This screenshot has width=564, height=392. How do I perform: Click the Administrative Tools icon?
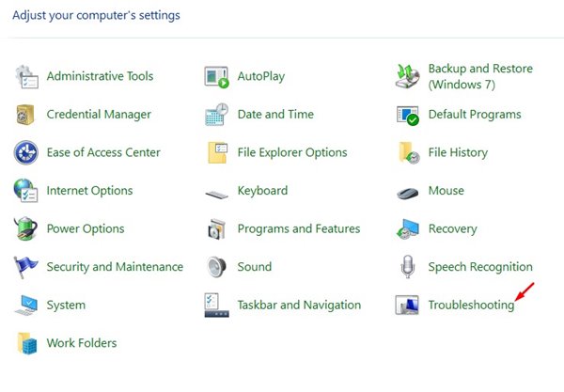click(25, 76)
